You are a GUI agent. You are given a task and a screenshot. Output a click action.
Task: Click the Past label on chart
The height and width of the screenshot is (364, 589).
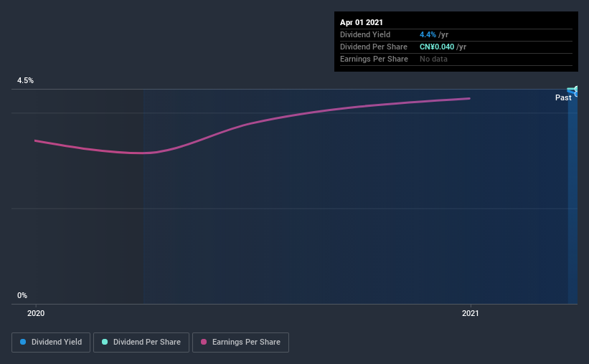(x=563, y=97)
